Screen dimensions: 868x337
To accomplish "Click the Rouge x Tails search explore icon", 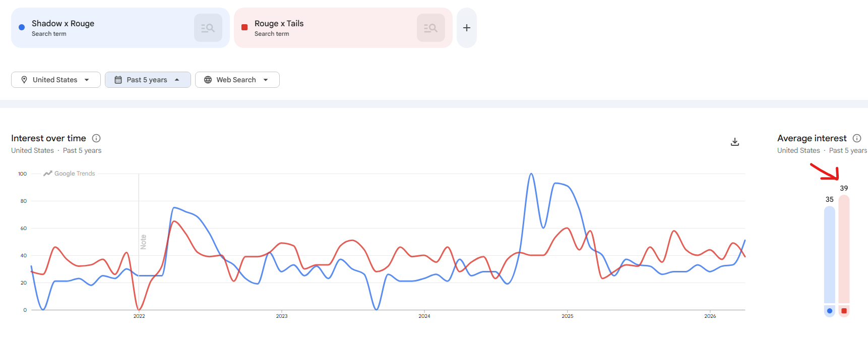I will 430,28.
